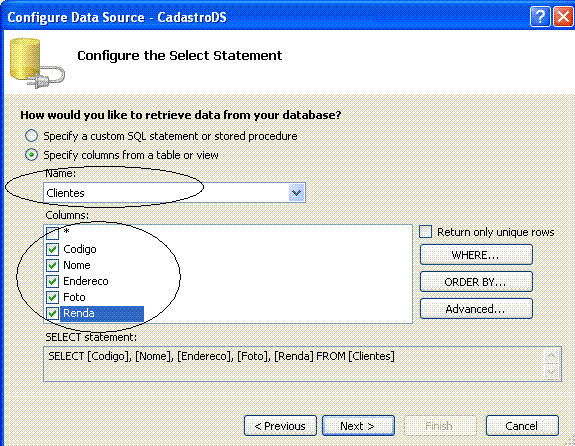This screenshot has height=446, width=575.
Task: Open the ORDER BY dialog
Action: (x=476, y=282)
